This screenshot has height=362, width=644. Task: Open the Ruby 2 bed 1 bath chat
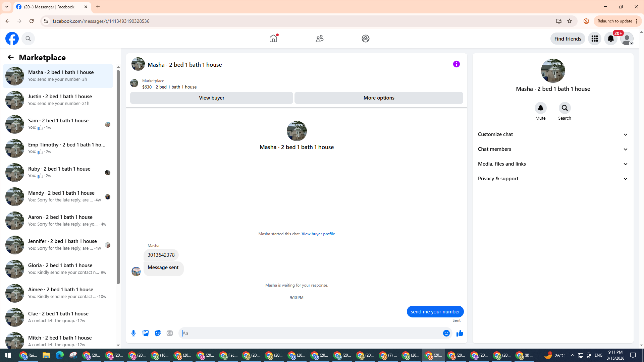click(58, 172)
